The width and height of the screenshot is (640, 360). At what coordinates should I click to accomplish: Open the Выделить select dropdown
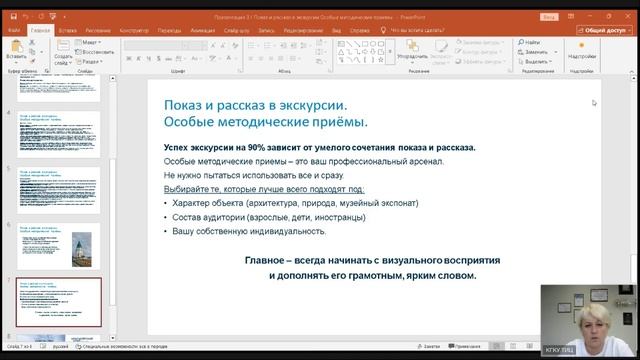535,62
